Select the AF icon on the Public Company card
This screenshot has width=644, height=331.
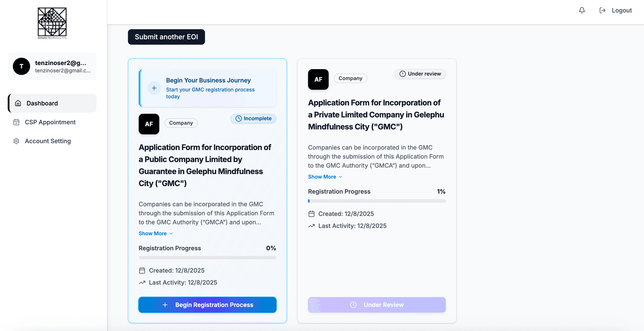coord(149,124)
